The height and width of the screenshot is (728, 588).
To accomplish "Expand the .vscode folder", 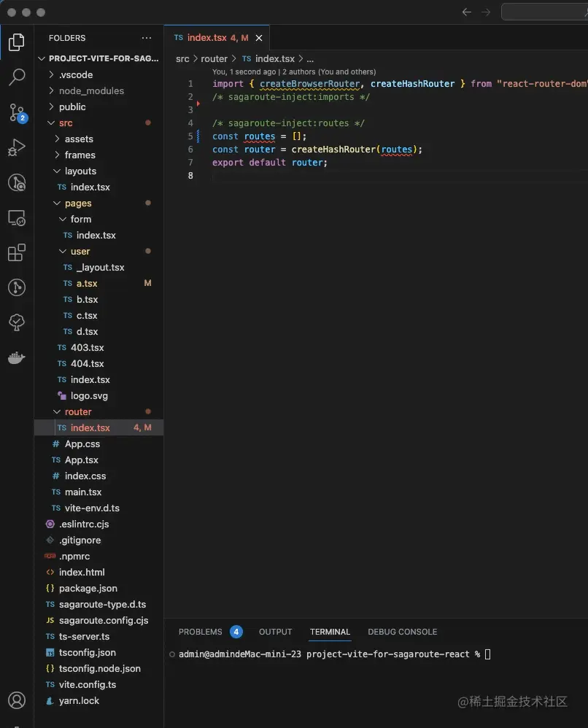I will 99,74.
